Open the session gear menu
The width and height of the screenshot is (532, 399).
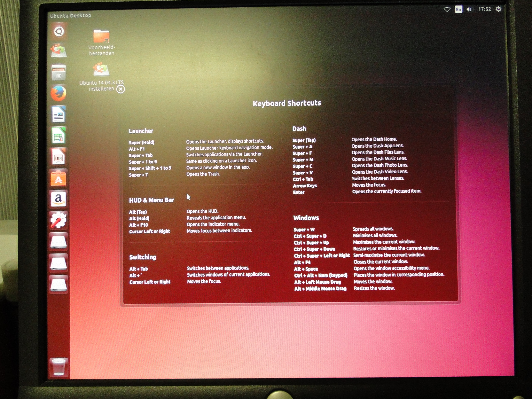[499, 9]
